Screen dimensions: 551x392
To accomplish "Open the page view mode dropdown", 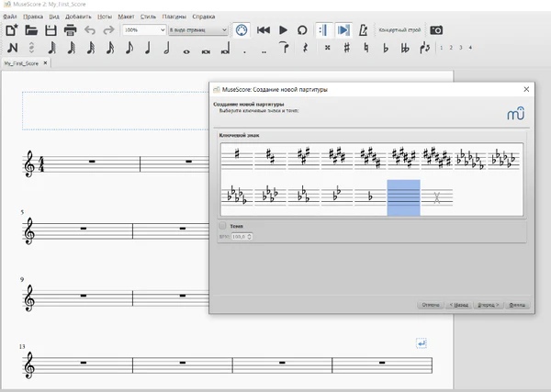I will tap(197, 30).
